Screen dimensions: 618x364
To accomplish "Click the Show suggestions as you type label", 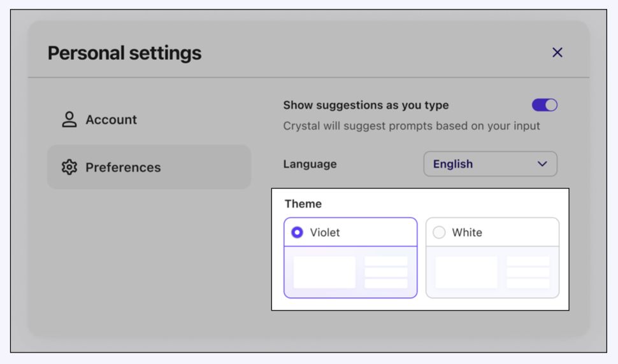I will (366, 105).
